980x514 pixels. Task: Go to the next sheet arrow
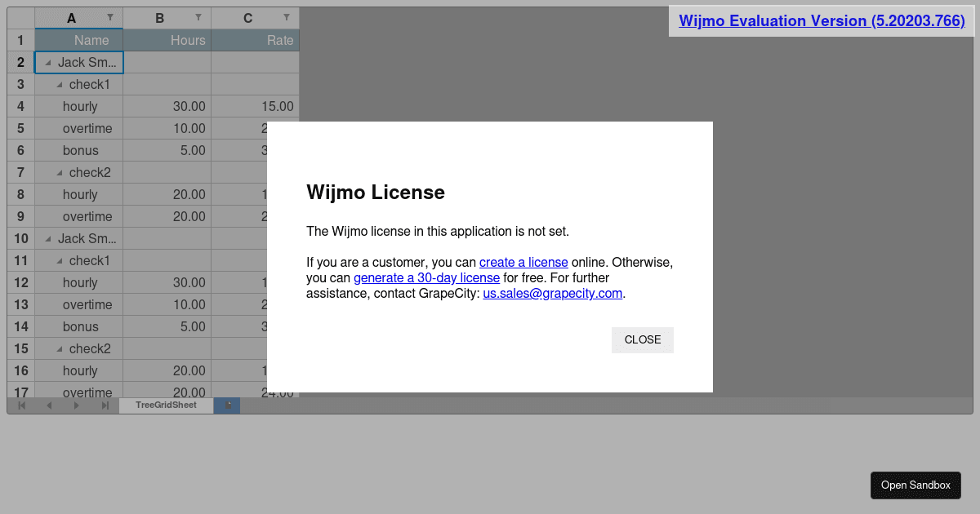77,405
